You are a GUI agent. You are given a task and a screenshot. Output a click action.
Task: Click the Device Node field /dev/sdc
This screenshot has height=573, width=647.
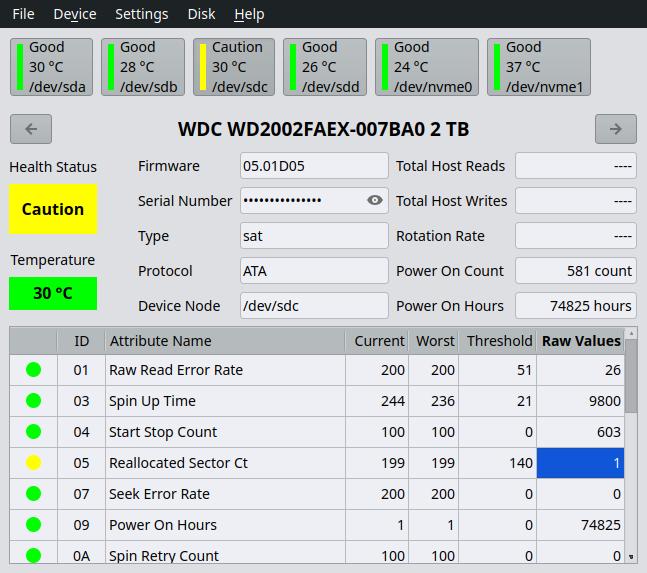314,306
